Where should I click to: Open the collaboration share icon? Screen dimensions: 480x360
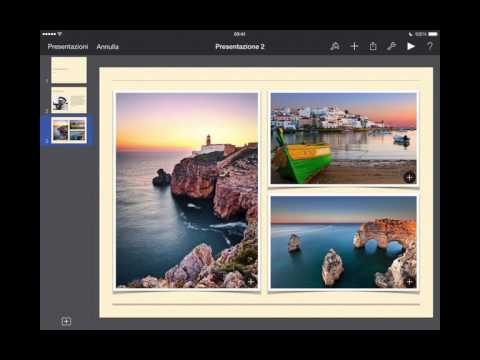335,46
